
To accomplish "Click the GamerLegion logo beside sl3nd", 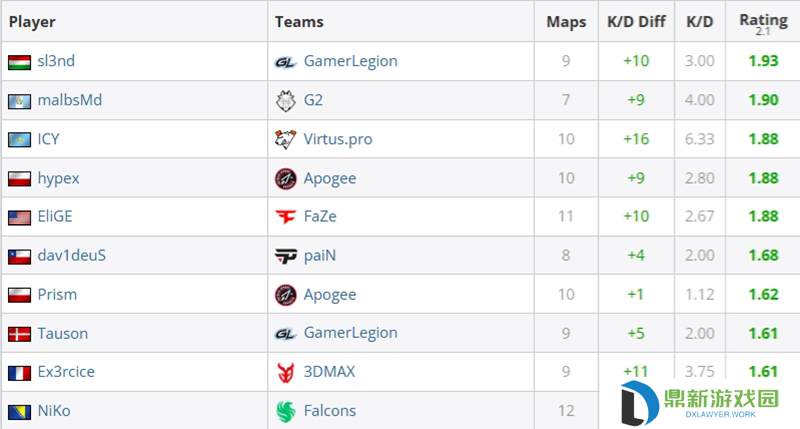I will click(x=285, y=62).
